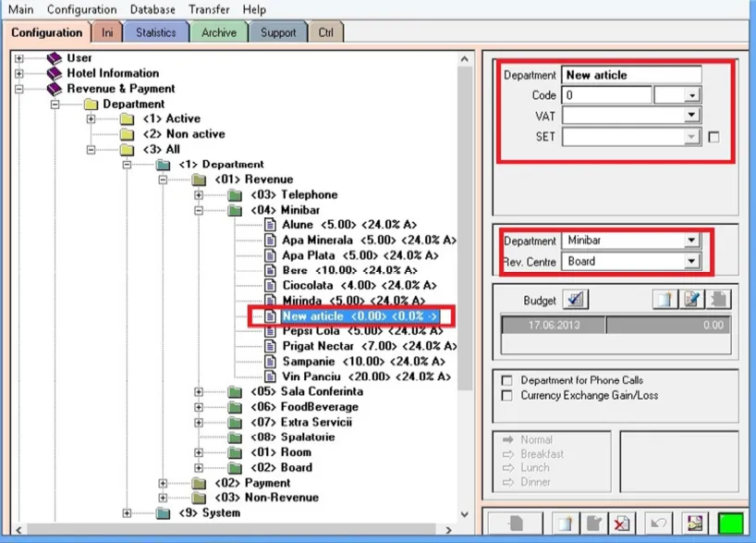Click the folder icon beside System
Viewport: 756px width, 543px height.
(163, 512)
